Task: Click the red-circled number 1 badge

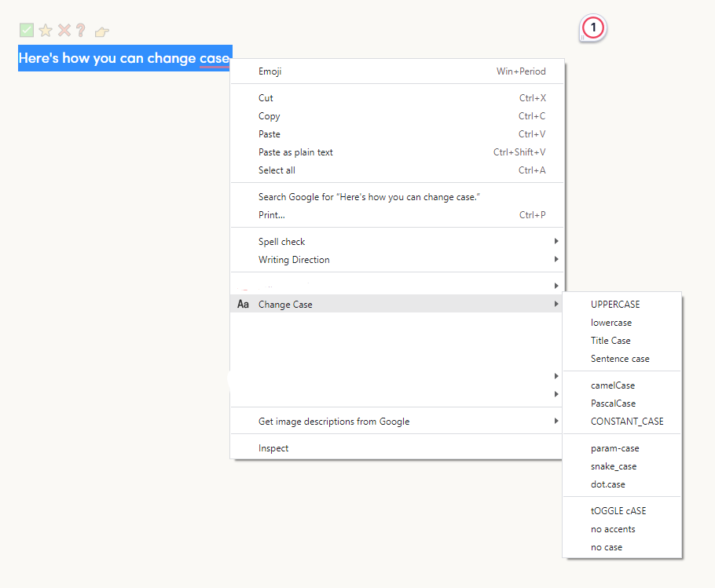Action: (x=593, y=28)
